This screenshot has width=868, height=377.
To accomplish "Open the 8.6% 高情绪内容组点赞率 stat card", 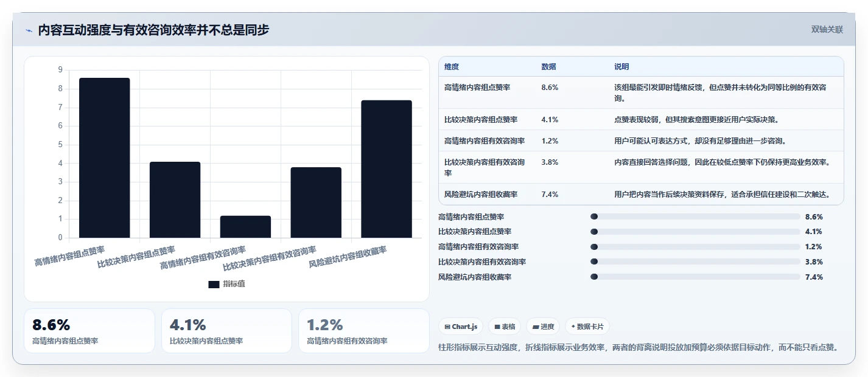I will click(89, 331).
